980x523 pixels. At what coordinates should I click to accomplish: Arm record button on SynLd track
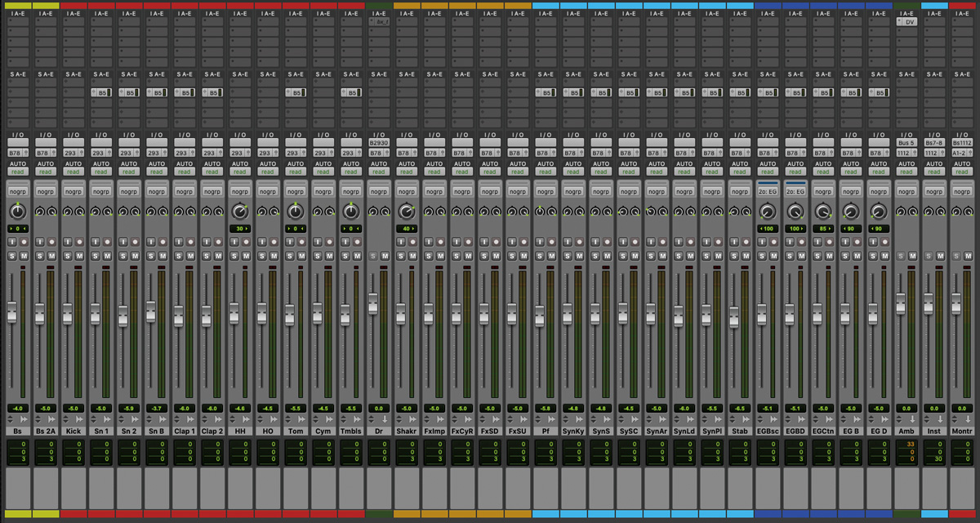click(x=690, y=242)
